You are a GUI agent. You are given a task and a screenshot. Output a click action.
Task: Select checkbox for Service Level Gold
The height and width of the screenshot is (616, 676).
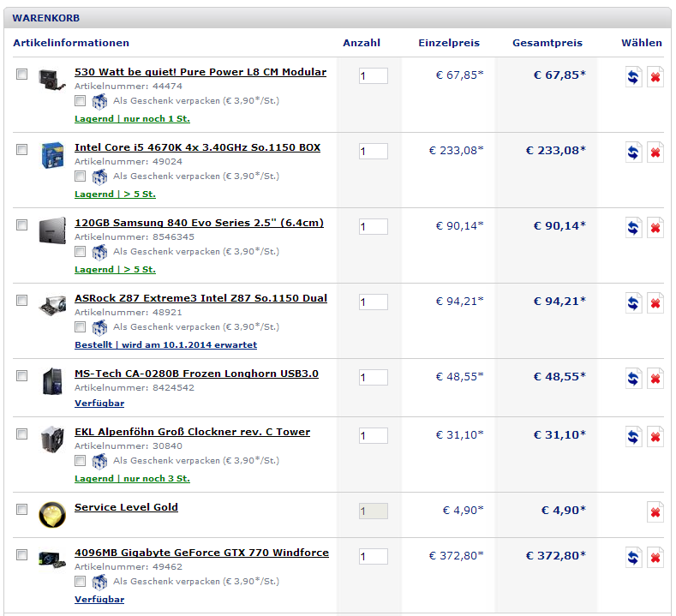[21, 510]
